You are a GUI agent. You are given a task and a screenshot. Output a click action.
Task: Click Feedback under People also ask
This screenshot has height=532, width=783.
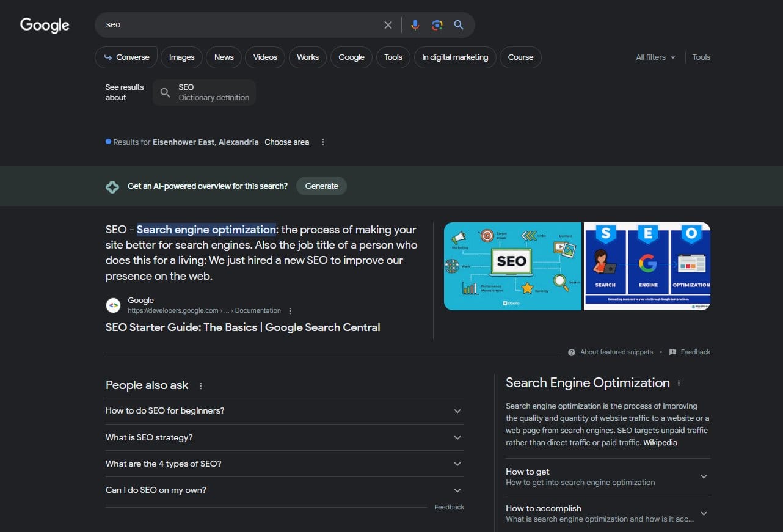coord(449,508)
